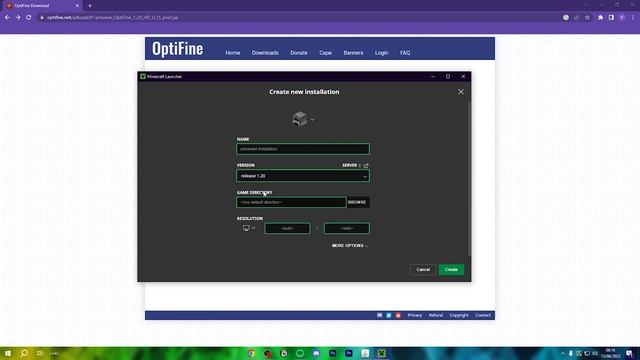640x360 pixels.
Task: Click the browser address bar URL
Action: tap(112, 18)
